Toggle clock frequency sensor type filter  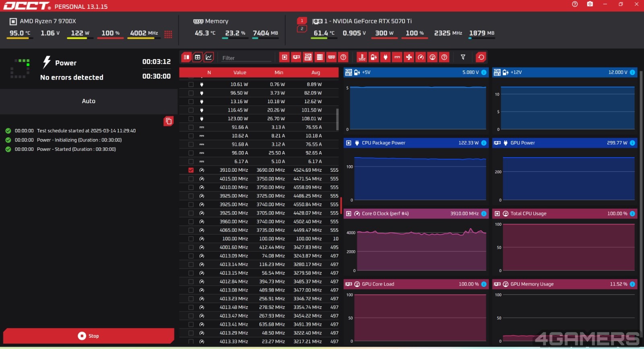pos(421,57)
